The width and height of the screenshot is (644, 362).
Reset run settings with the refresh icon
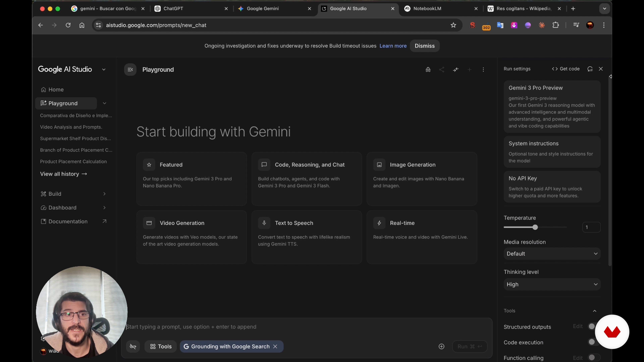(x=590, y=69)
